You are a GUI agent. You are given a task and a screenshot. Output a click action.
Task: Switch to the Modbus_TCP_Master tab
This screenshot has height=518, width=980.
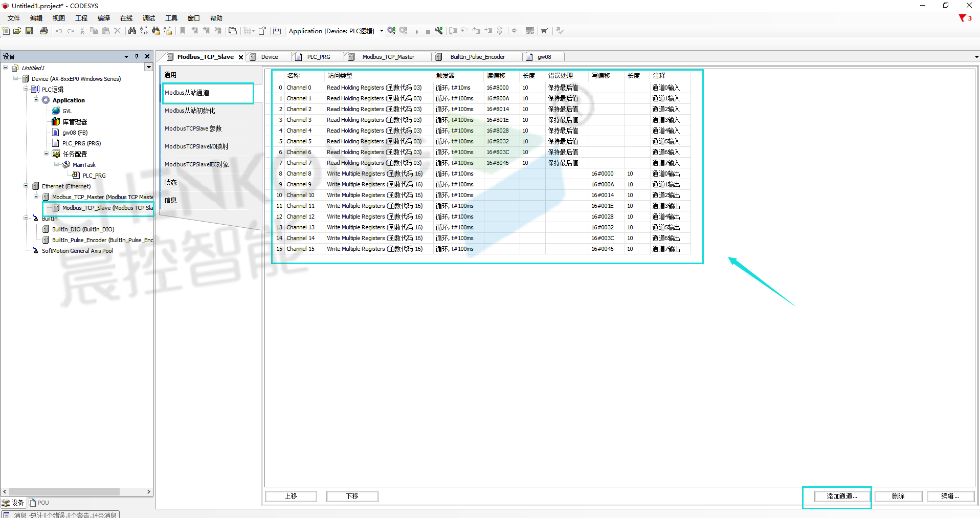(388, 57)
